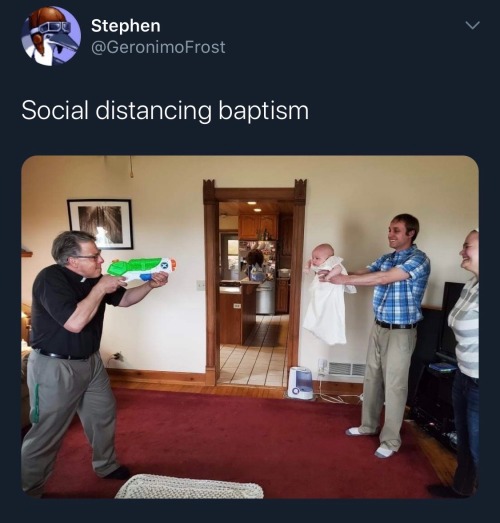The image size is (500, 523).
Task: Select the 'Social distancing baptism' tweet text
Action: pos(165,111)
